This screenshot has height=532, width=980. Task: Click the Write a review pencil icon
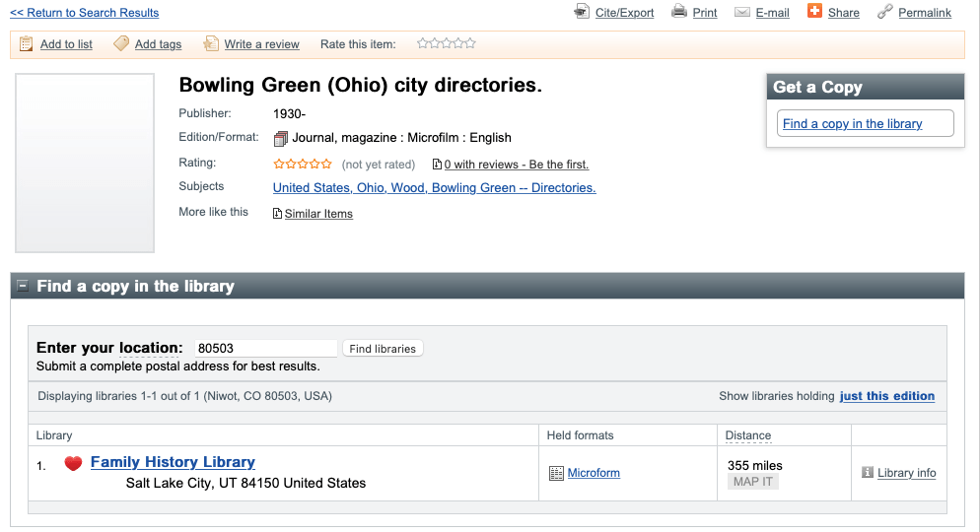point(210,43)
